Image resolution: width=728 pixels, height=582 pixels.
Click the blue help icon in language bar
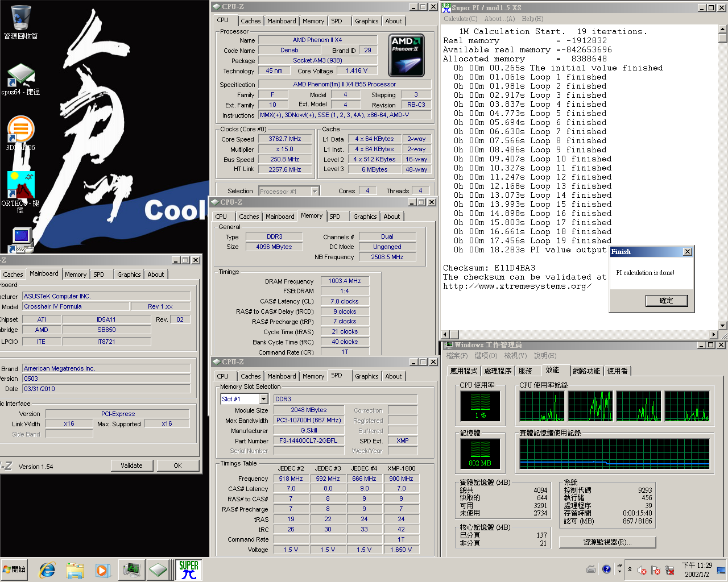tap(606, 568)
